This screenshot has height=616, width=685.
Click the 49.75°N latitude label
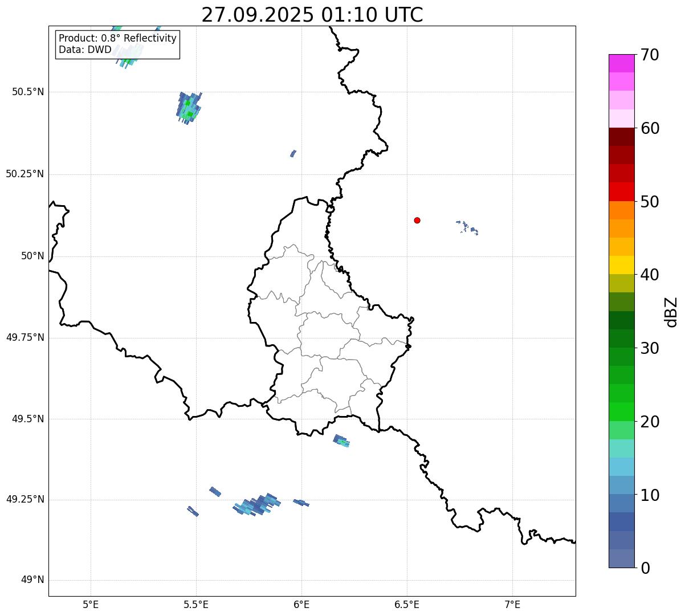25,337
